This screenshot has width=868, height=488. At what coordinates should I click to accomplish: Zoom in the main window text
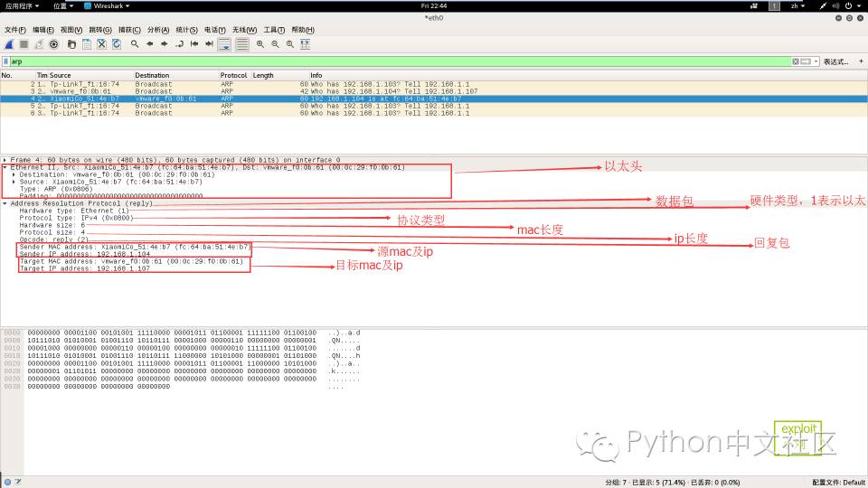pyautogui.click(x=260, y=44)
